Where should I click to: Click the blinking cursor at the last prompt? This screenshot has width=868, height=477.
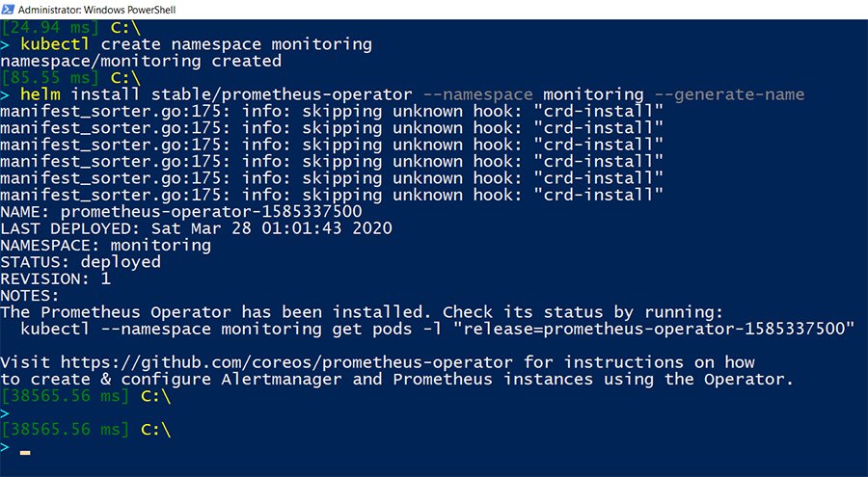pyautogui.click(x=25, y=451)
